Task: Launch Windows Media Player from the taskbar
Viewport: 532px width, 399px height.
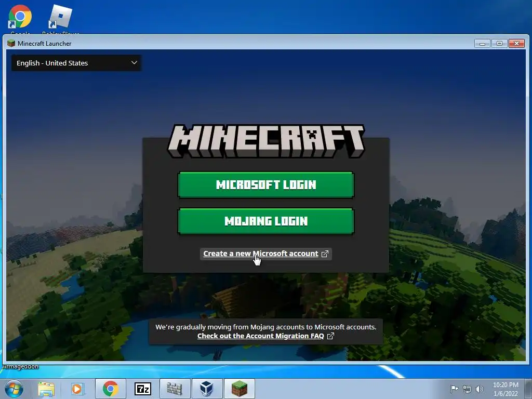Action: pyautogui.click(x=77, y=389)
